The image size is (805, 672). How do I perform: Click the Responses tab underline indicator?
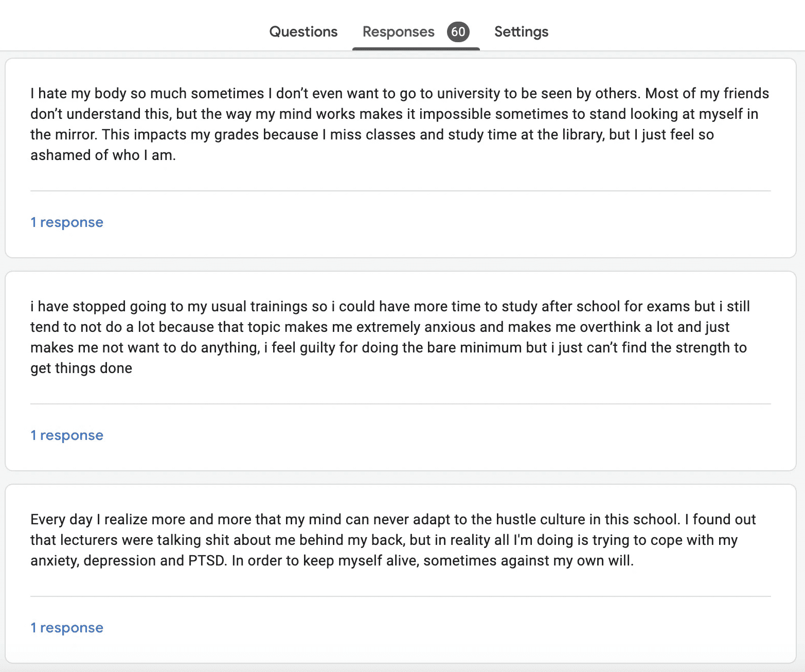(416, 49)
